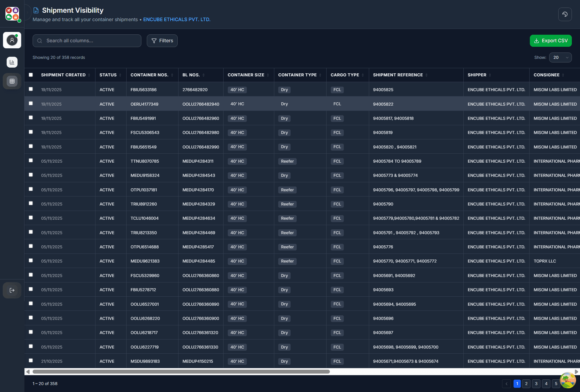Open the bar chart analytics sidebar icon
Screen dimensions: 580x392
12,62
